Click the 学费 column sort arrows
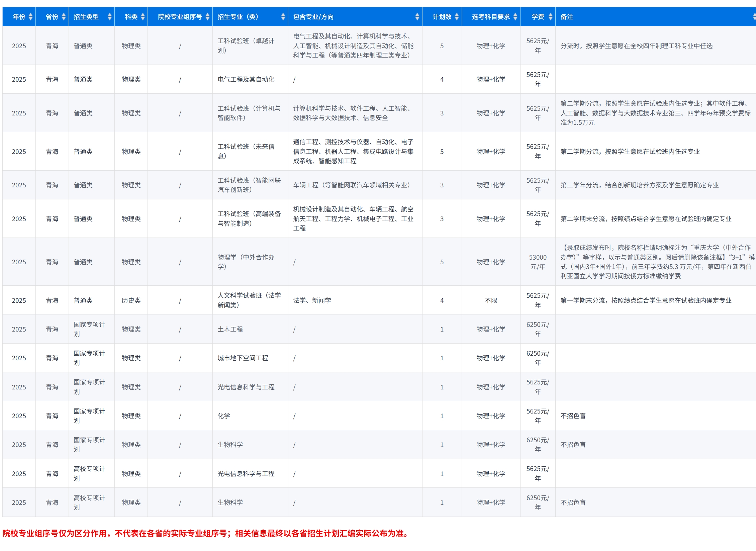 pos(550,17)
